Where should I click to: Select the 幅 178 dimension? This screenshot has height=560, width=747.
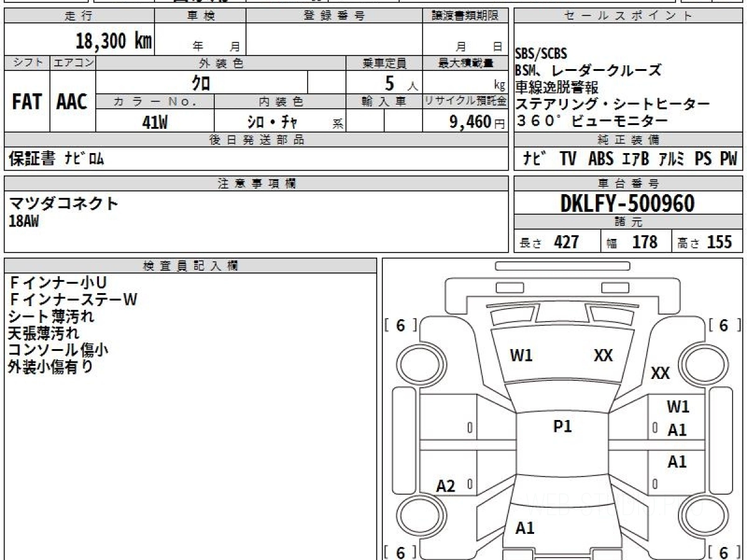click(632, 242)
